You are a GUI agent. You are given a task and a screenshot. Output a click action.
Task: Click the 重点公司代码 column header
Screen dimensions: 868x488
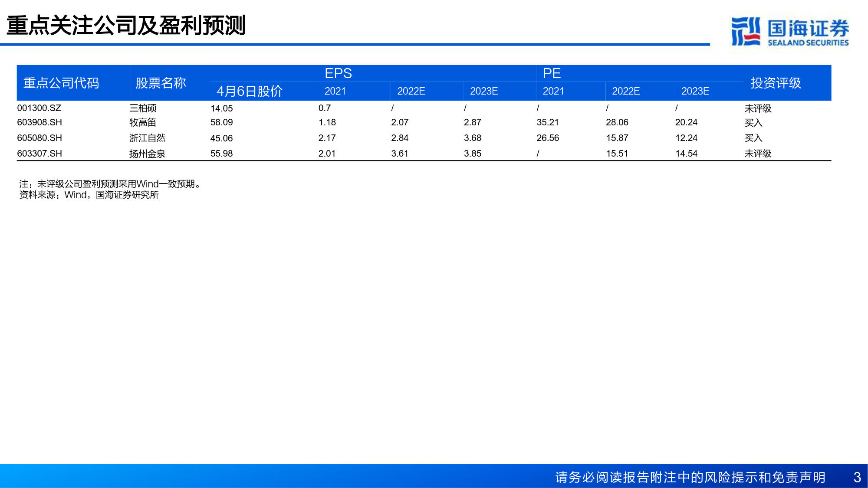61,83
